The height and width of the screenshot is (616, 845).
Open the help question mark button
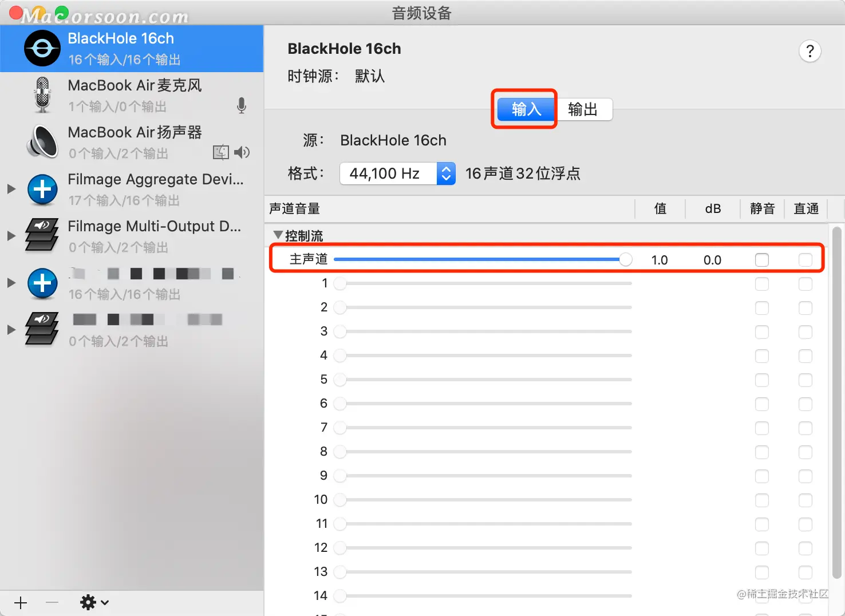pos(810,52)
